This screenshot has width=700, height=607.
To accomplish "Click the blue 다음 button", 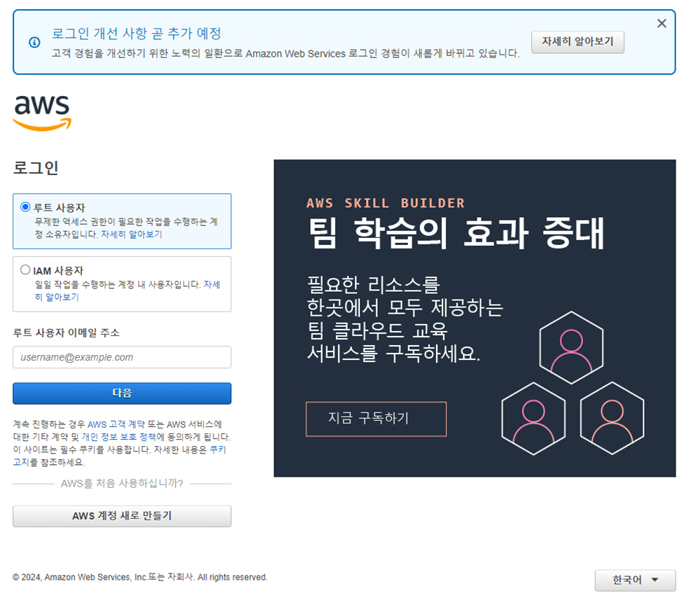I will coord(122,393).
